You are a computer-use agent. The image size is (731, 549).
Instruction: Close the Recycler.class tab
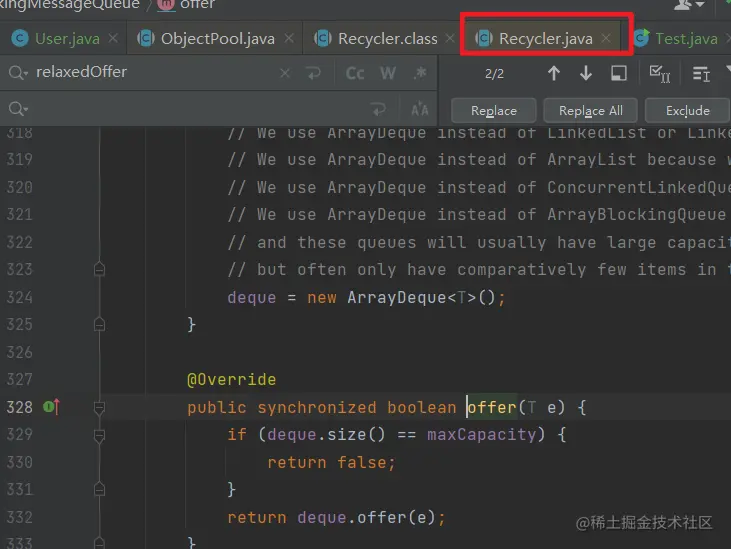pos(450,38)
